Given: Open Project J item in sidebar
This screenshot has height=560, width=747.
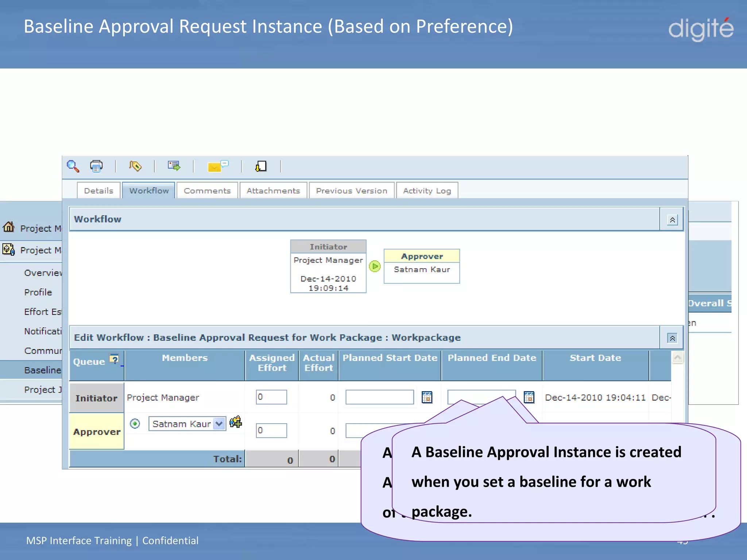Looking at the screenshot, I should pyautogui.click(x=43, y=389).
